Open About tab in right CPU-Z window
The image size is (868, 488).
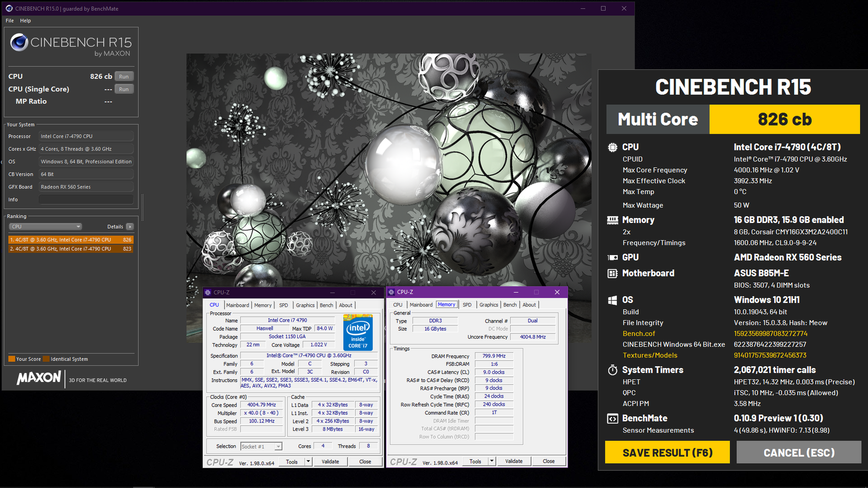529,305
